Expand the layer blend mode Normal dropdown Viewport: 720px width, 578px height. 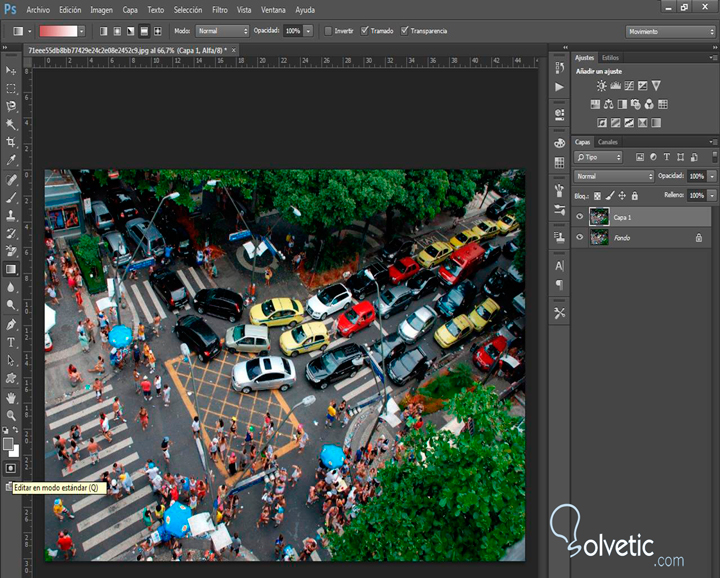coord(614,176)
